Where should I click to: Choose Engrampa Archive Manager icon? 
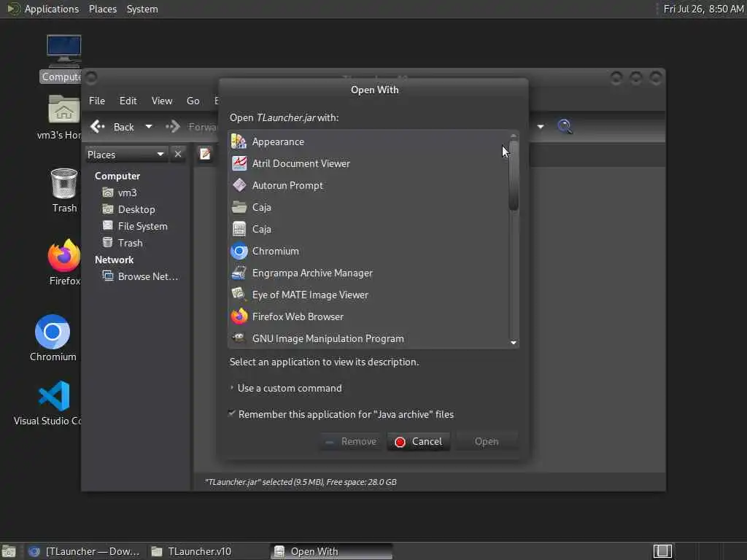click(x=239, y=273)
